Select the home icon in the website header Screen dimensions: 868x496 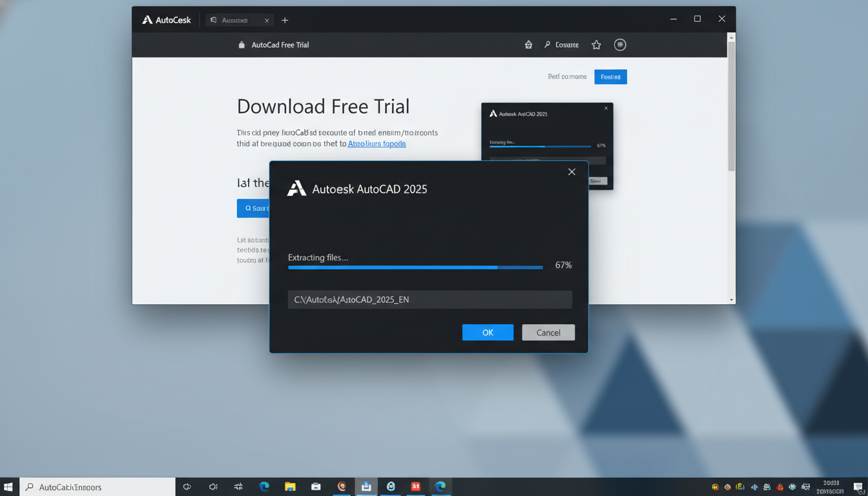tap(528, 45)
